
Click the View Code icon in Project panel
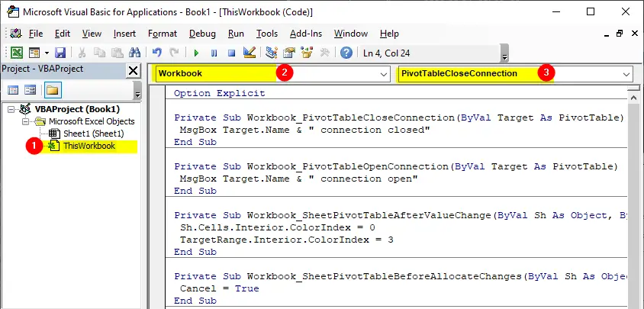click(x=13, y=90)
